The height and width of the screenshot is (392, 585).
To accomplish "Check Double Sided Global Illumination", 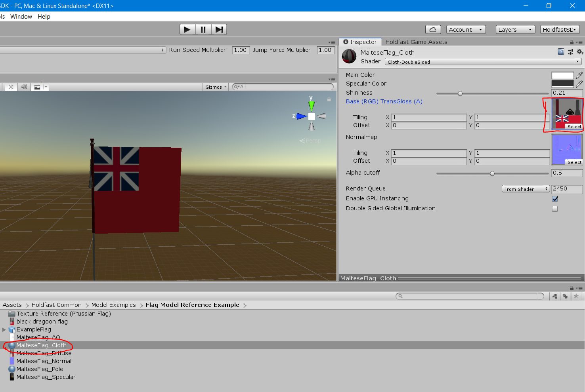I will pos(555,209).
